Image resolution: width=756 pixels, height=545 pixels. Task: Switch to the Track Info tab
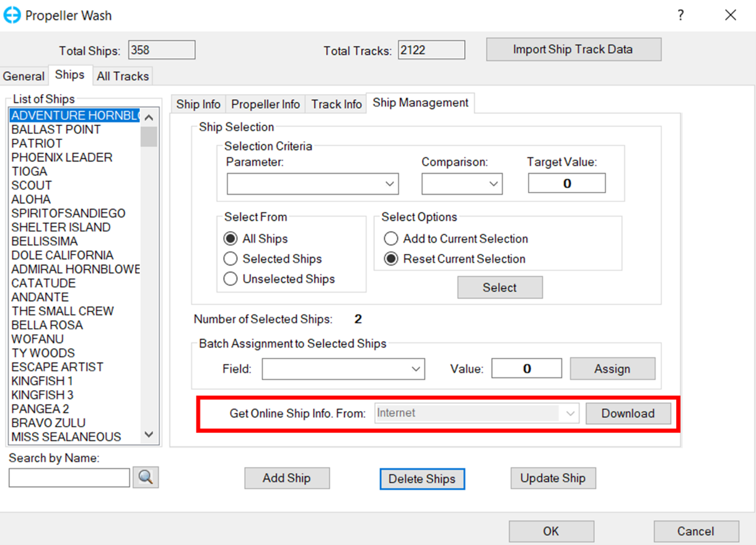[x=335, y=103]
